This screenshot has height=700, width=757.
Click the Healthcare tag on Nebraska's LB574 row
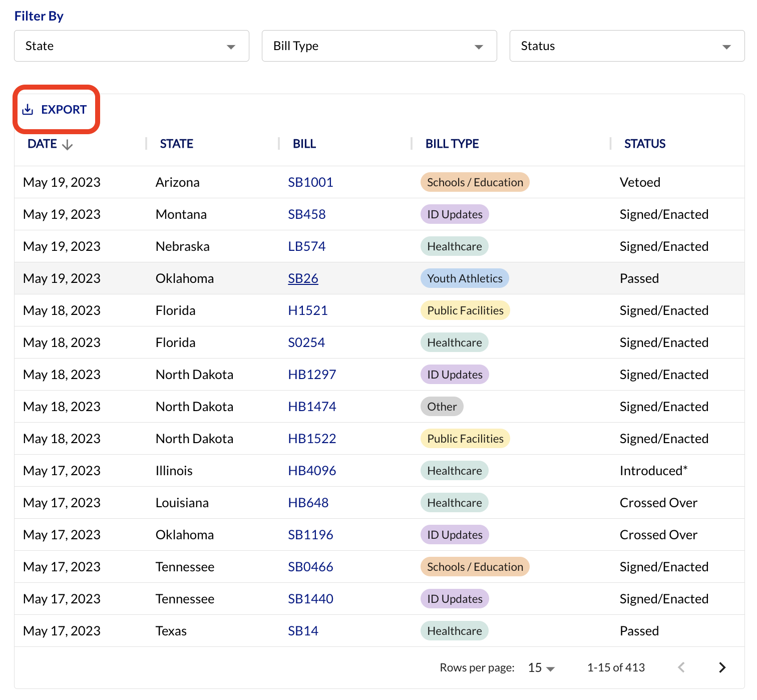(454, 246)
